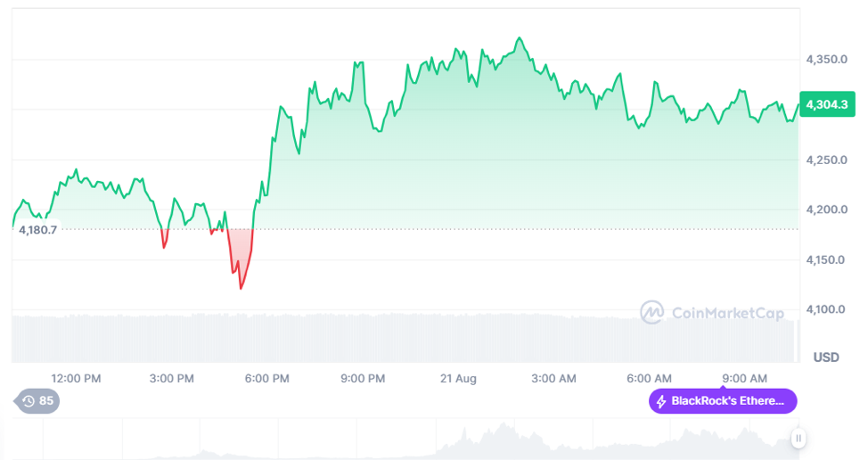
Task: Select the 12:00 PM time axis label
Action: [x=76, y=378]
